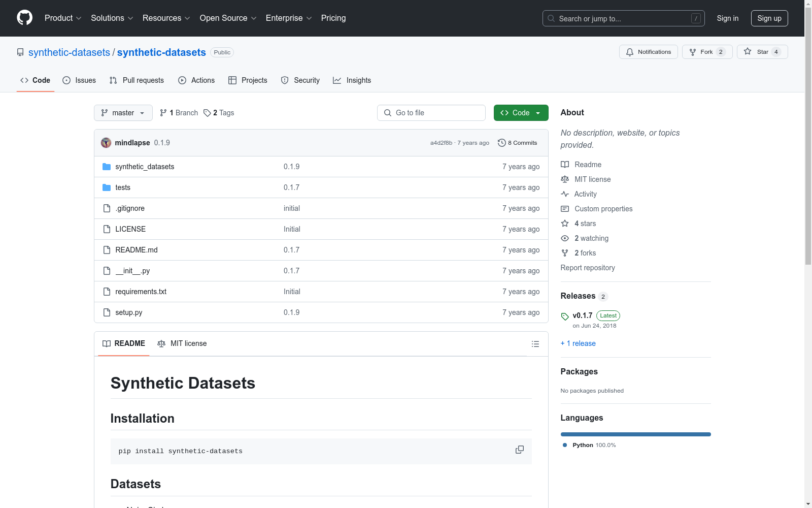Open the Insights tab

point(352,80)
